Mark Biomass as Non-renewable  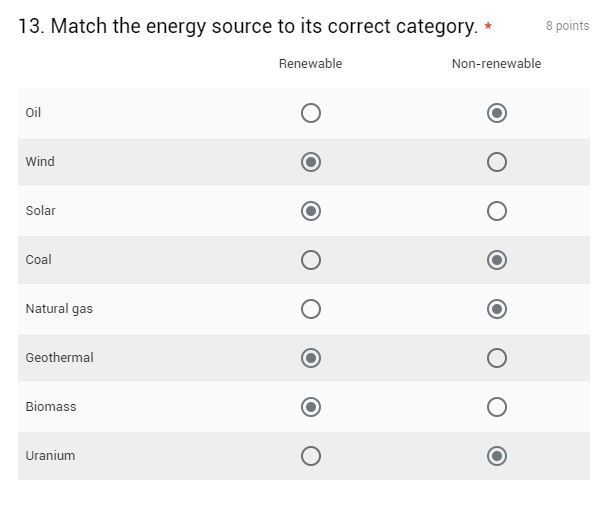496,407
